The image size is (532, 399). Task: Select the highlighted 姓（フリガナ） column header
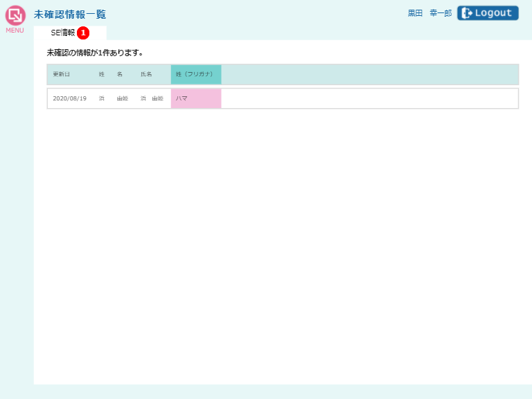pyautogui.click(x=196, y=74)
